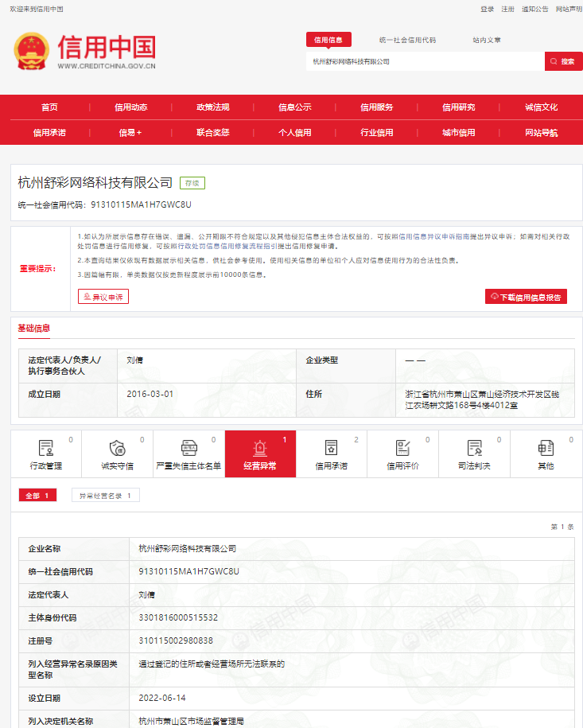
Task: Click the 存续 status badge
Action: coord(192,183)
